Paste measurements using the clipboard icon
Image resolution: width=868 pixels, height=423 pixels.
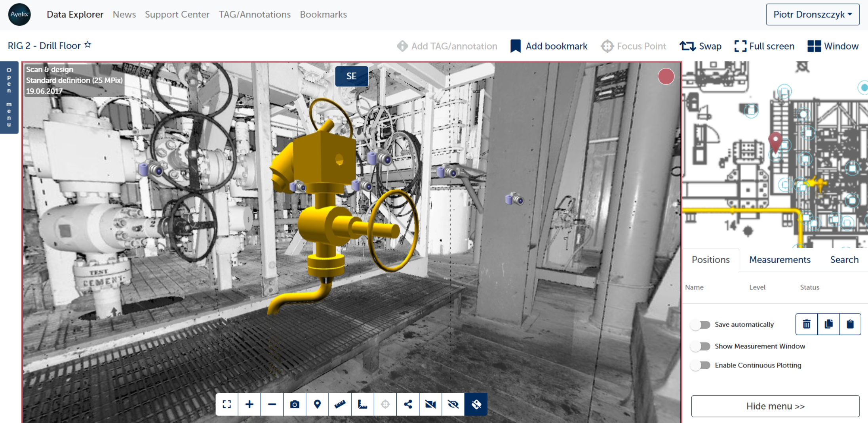tap(850, 324)
